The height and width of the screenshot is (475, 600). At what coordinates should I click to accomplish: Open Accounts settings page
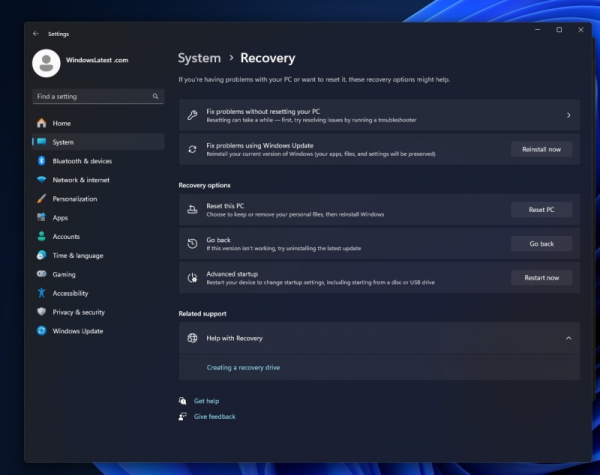(99, 236)
